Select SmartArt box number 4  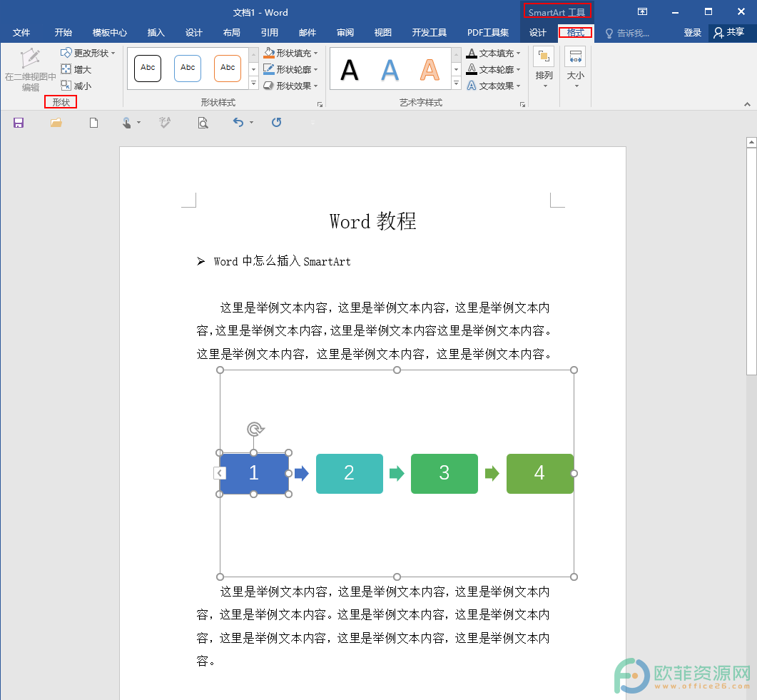(540, 473)
